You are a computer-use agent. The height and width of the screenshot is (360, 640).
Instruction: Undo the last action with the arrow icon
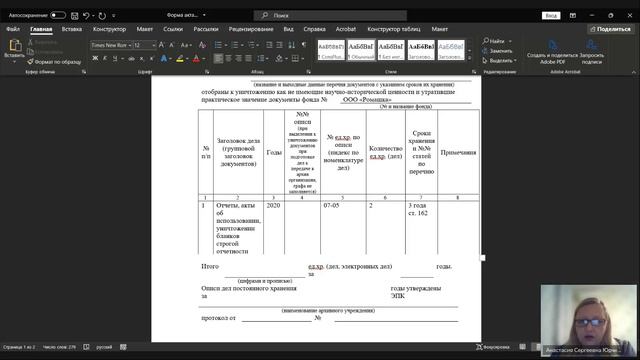(x=86, y=16)
